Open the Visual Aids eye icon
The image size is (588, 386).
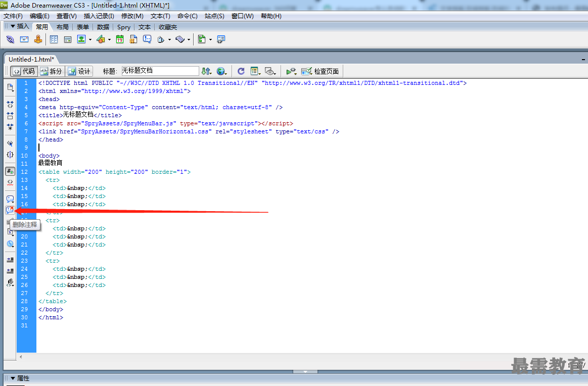tap(270, 71)
